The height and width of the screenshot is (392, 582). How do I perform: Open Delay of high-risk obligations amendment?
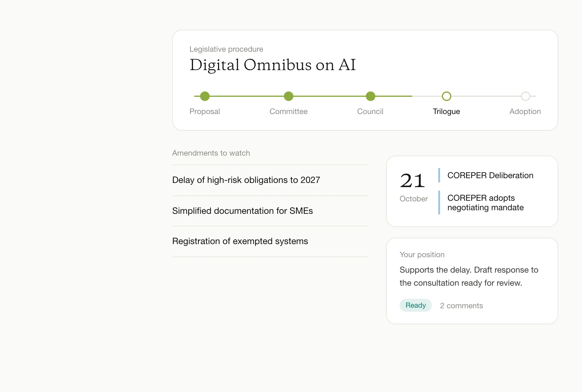click(x=270, y=180)
